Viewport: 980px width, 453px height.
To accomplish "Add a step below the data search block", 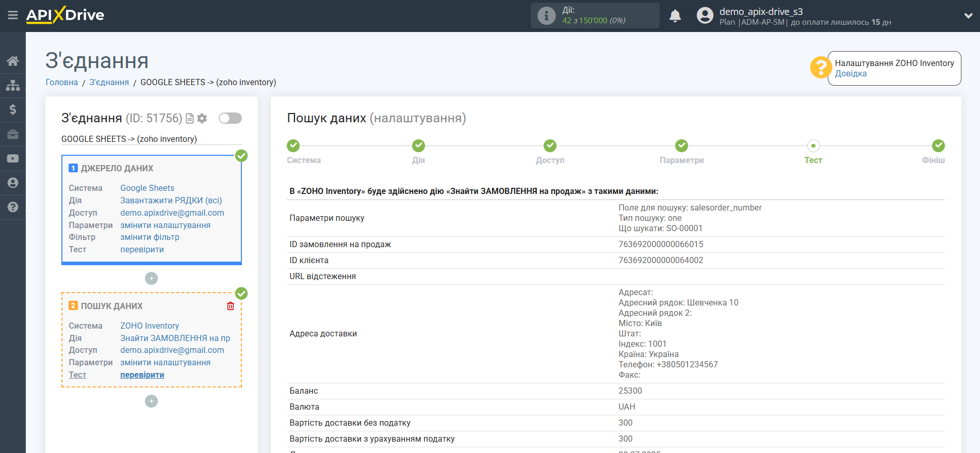I will click(x=151, y=401).
